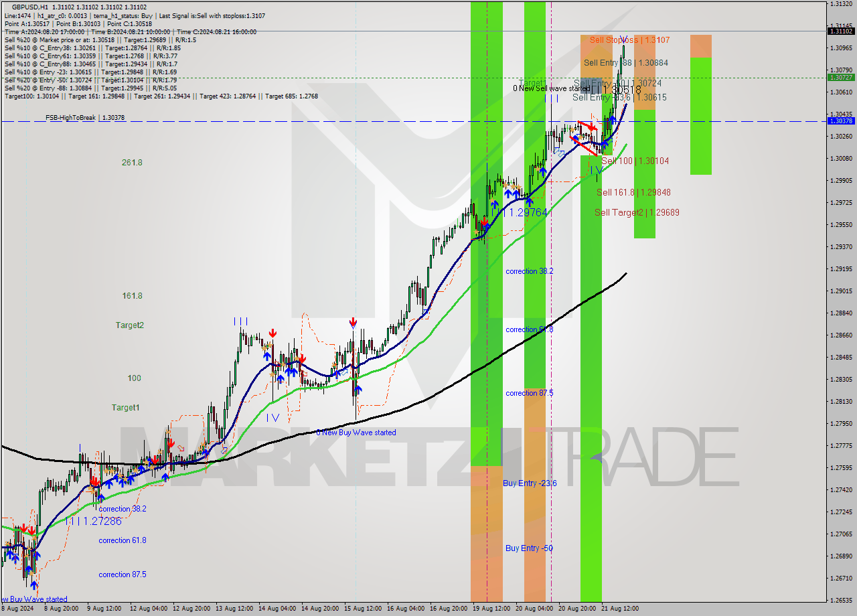
Task: Click the 'I I I 1.27286' wave label
Action: click(94, 520)
